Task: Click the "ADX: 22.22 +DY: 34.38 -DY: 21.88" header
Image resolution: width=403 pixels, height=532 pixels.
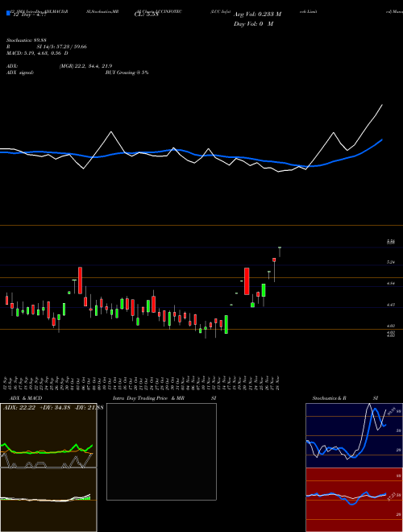Action: point(53,408)
